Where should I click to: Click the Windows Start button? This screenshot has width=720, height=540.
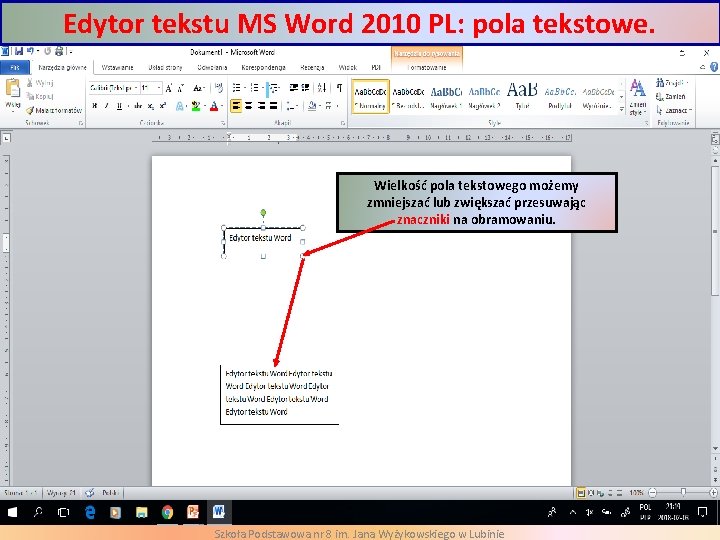(12, 512)
